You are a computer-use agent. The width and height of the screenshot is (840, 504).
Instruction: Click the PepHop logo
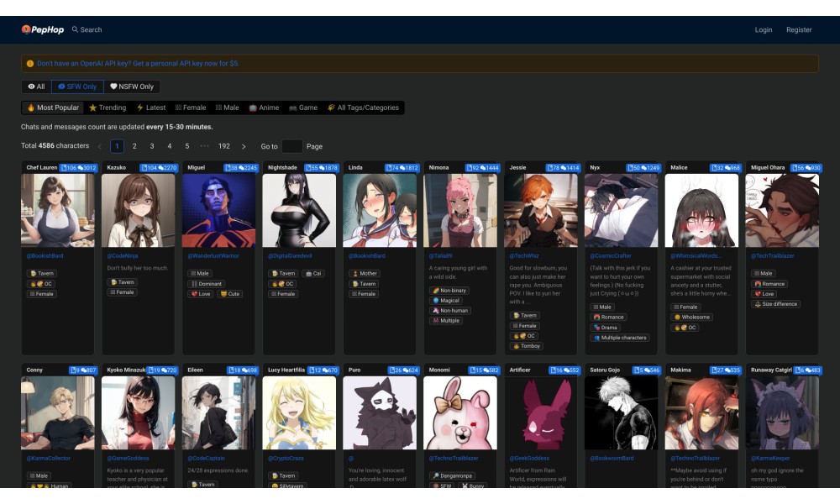point(42,29)
